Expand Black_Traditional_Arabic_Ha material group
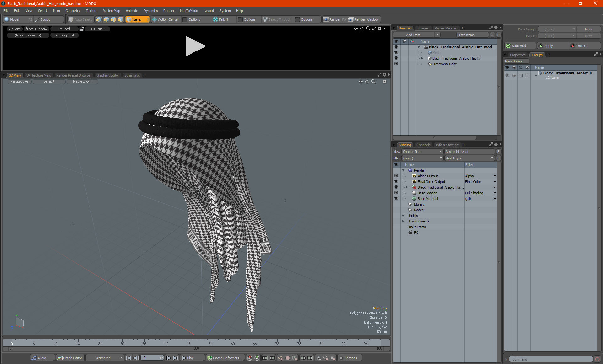This screenshot has width=603, height=364. (x=407, y=187)
